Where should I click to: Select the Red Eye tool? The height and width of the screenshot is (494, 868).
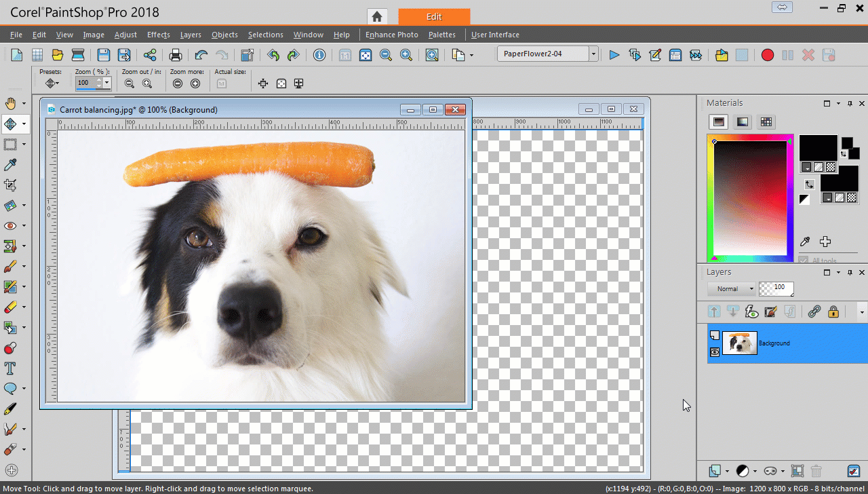click(x=10, y=226)
